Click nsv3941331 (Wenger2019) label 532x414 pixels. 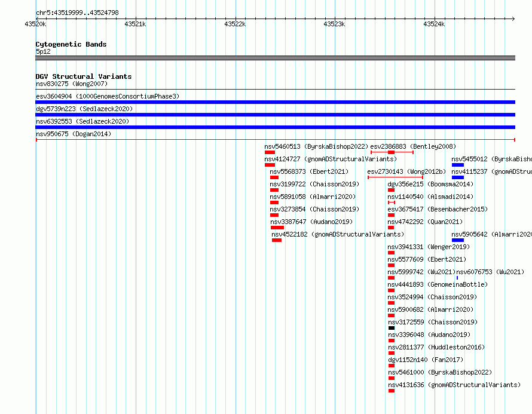coord(429,247)
